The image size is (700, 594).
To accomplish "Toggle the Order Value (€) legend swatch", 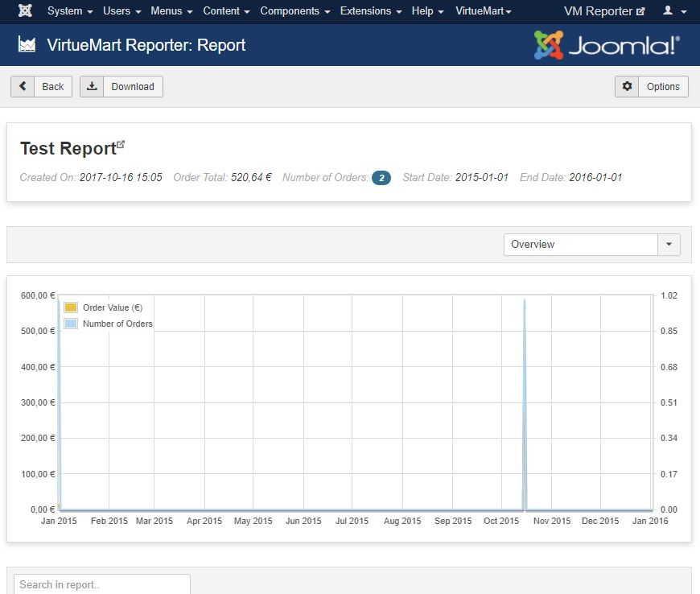I will tap(71, 307).
